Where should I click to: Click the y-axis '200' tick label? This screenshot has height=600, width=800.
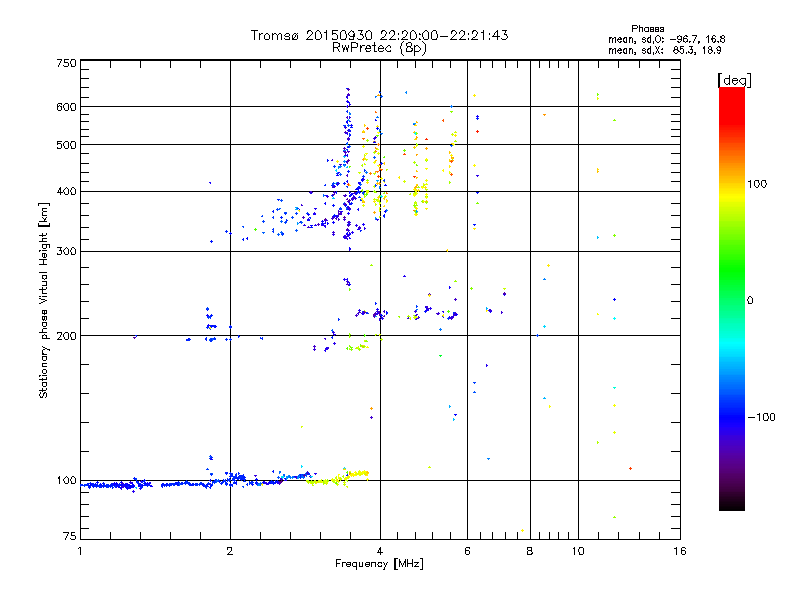[x=66, y=336]
